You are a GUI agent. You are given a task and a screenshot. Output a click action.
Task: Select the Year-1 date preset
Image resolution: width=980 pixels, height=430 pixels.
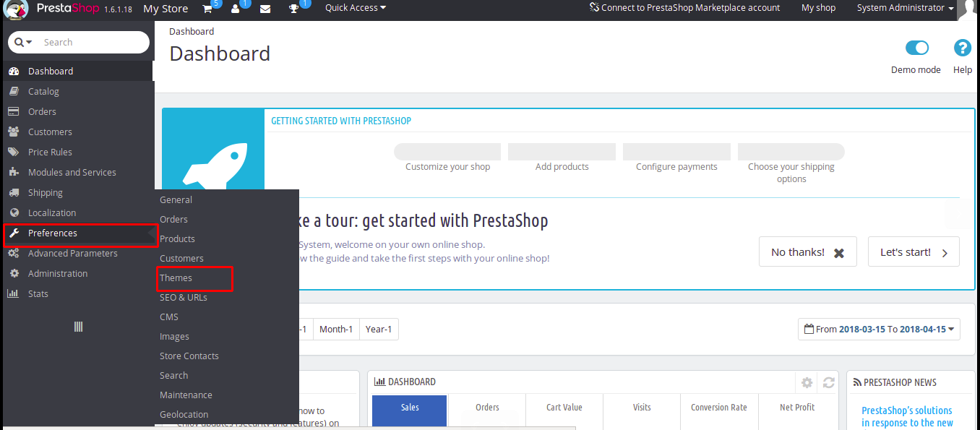pyautogui.click(x=379, y=329)
